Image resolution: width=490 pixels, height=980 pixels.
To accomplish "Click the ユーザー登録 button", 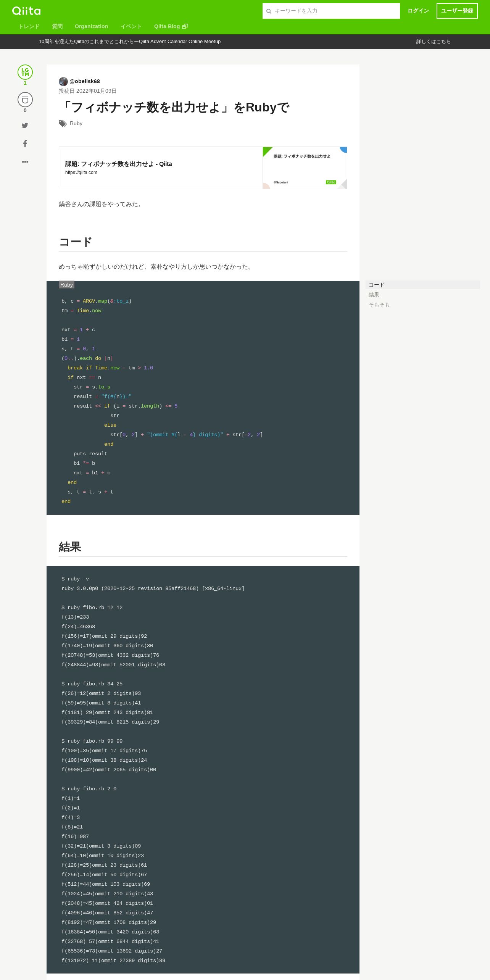I will tap(457, 11).
